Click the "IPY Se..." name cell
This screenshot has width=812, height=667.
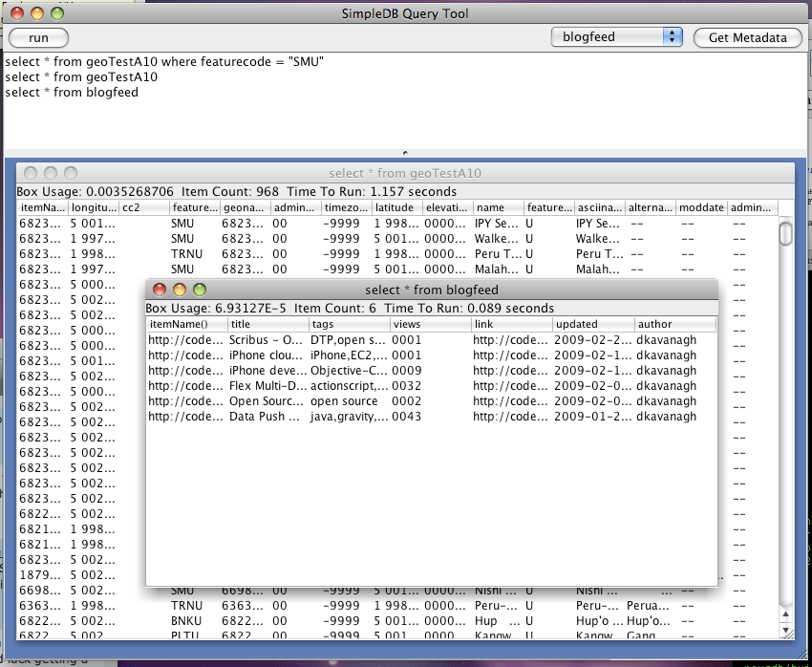pyautogui.click(x=497, y=224)
